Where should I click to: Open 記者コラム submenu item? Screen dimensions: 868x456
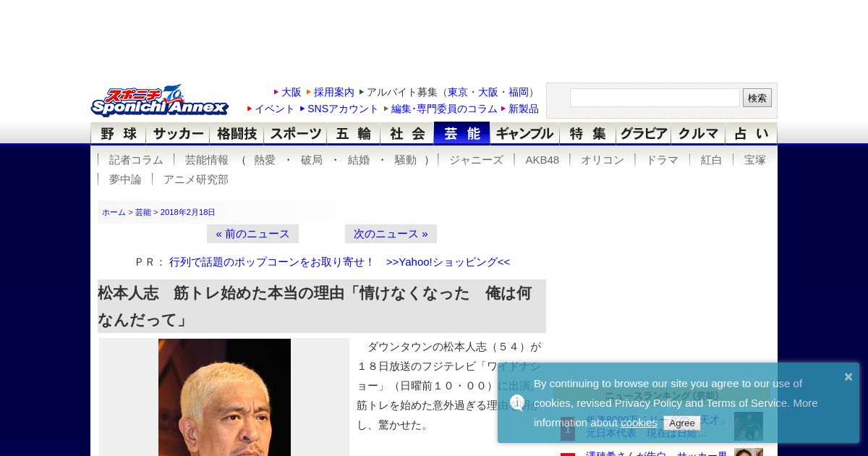[x=136, y=160]
